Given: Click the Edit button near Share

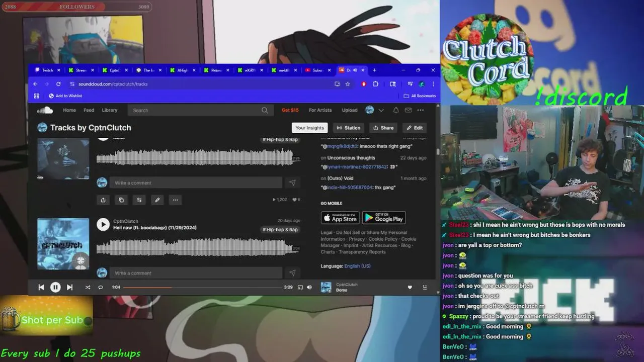Looking at the screenshot, I should pos(415,128).
